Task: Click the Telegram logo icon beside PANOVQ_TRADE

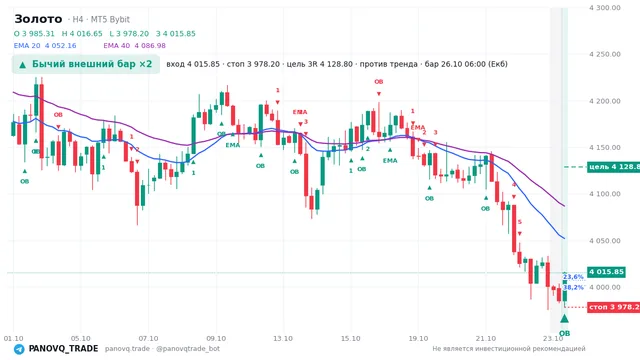Action: click(x=19, y=349)
